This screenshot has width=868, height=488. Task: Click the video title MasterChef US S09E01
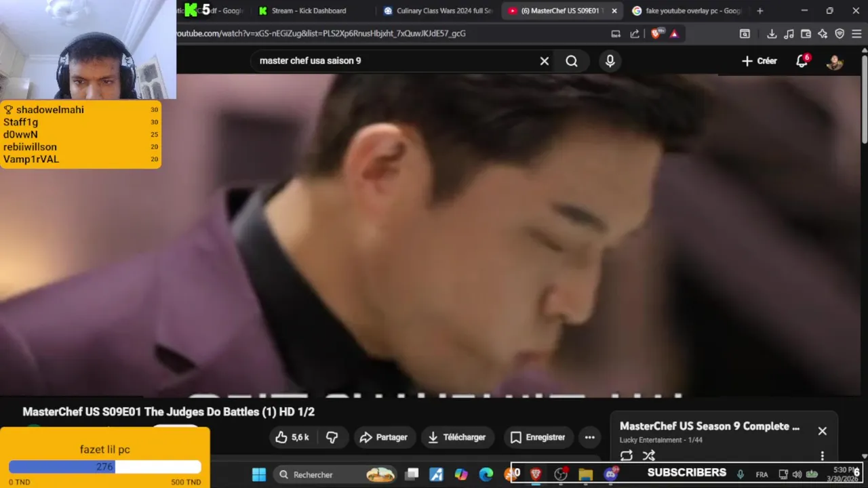point(168,411)
